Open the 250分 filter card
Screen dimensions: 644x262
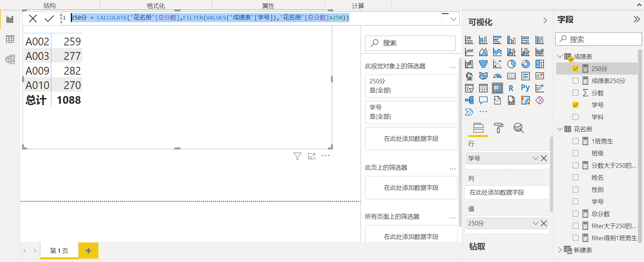[x=411, y=86]
